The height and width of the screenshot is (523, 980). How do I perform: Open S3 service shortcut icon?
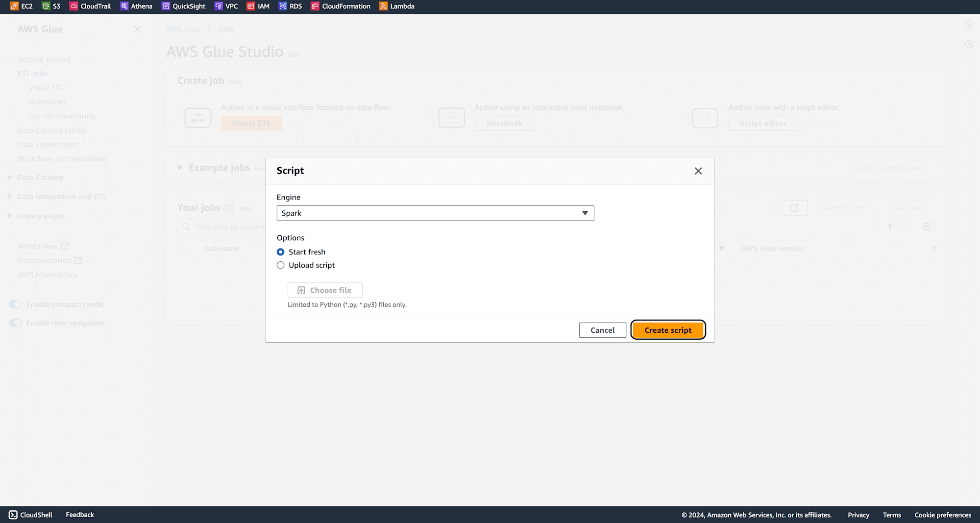(46, 6)
